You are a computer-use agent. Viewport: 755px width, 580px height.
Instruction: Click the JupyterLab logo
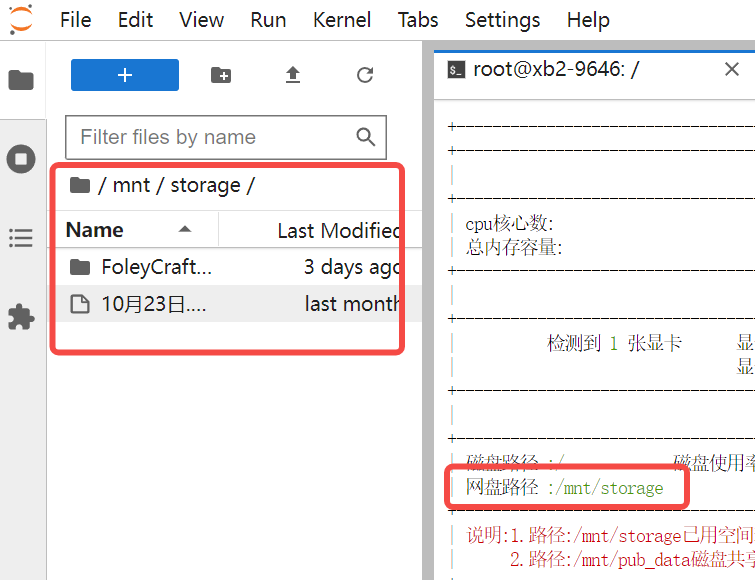pos(20,19)
